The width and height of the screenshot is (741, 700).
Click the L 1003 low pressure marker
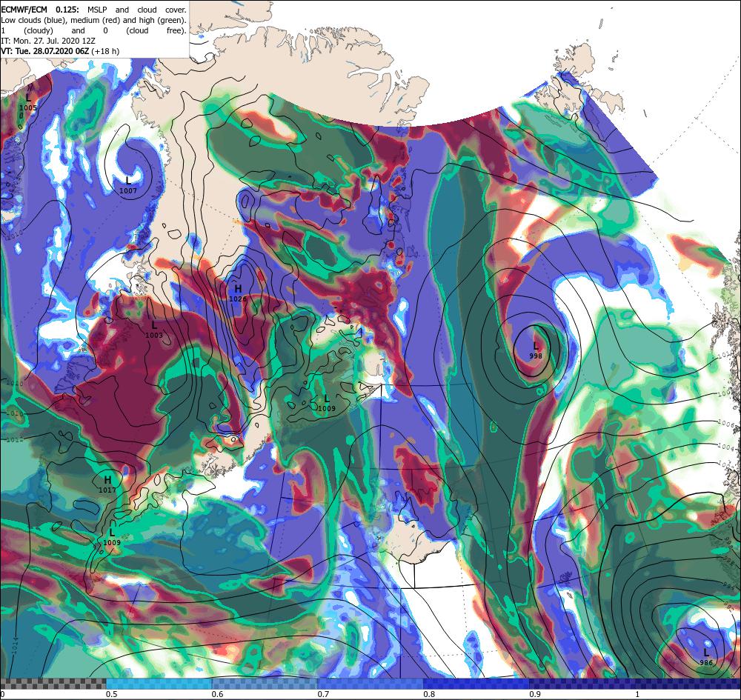pos(154,330)
